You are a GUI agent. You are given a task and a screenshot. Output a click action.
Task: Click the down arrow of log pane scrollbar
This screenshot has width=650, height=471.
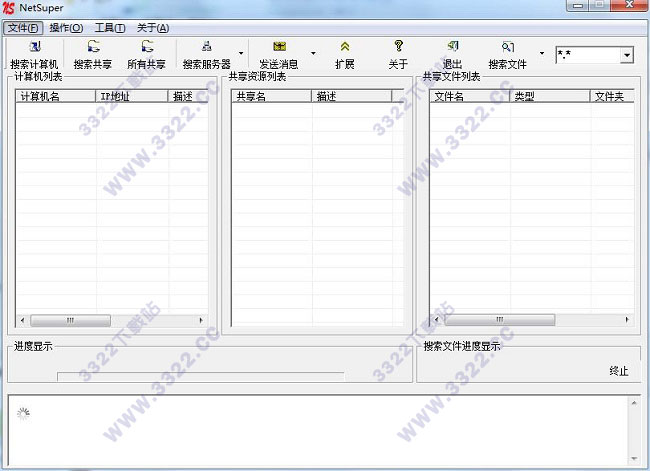pyautogui.click(x=634, y=458)
